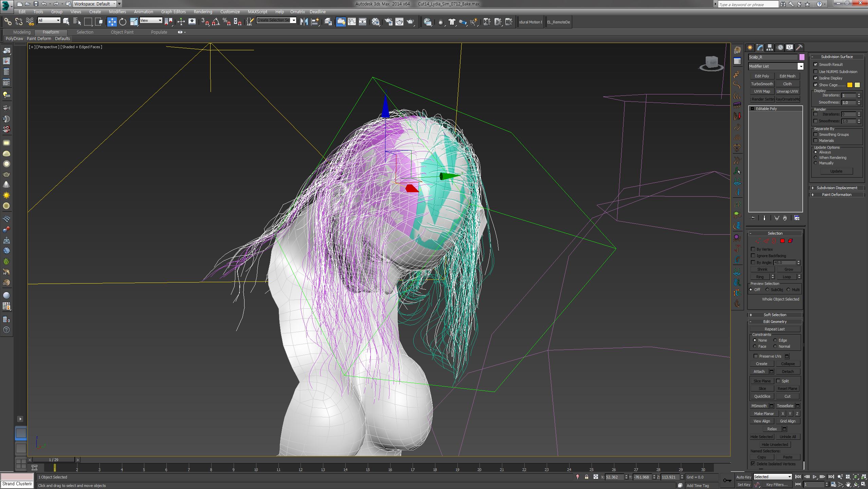The width and height of the screenshot is (868, 489).
Task: Click the Play Animation button
Action: 815,477
